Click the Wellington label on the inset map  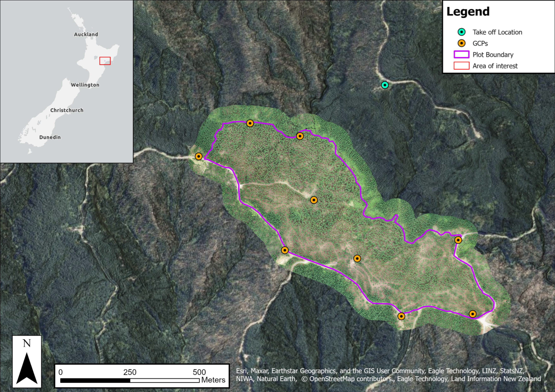(85, 85)
